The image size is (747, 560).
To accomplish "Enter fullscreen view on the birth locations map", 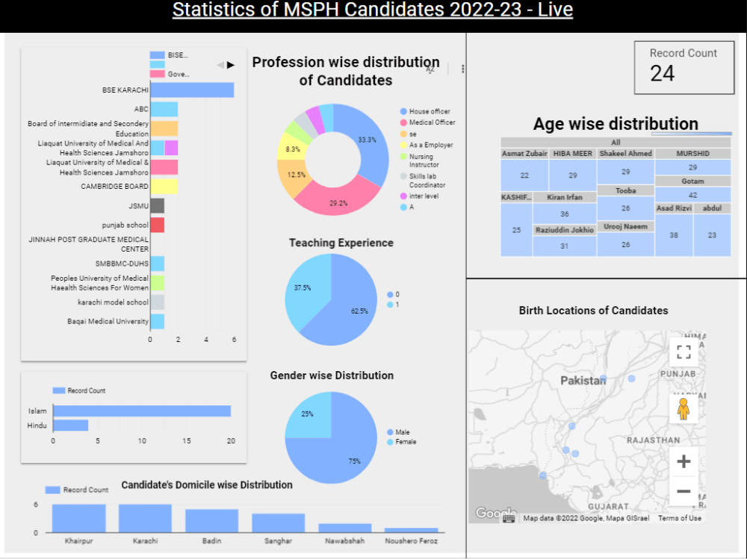I will 683,351.
